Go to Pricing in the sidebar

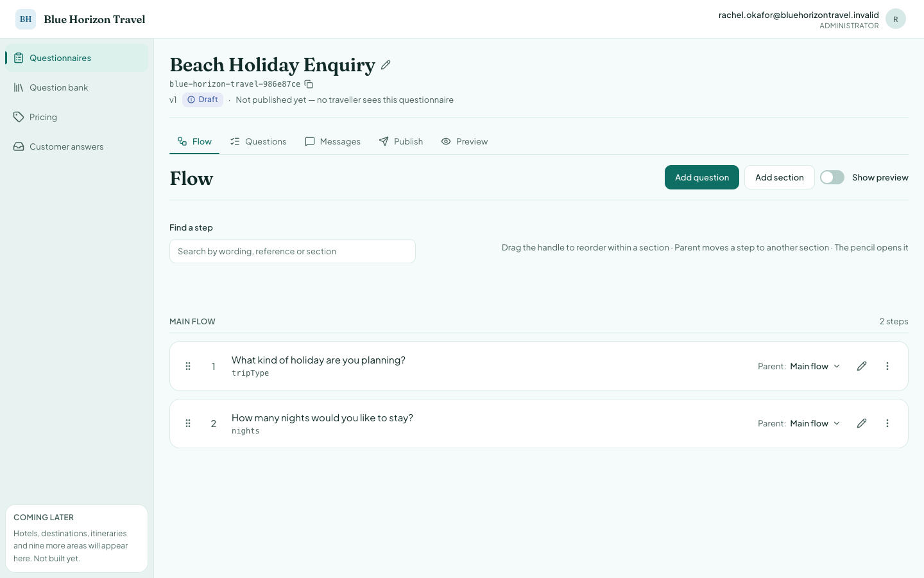(76, 117)
